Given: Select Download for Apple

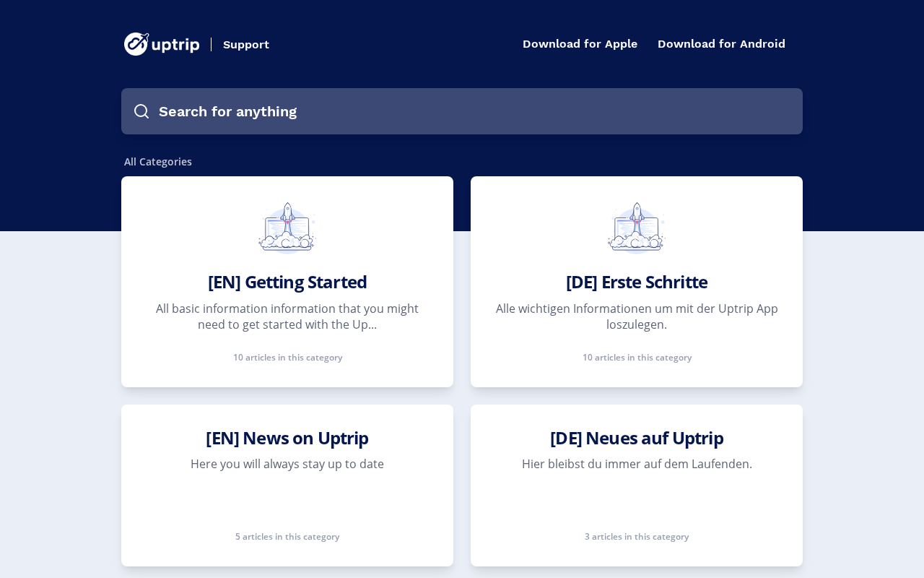Looking at the screenshot, I should (x=580, y=44).
